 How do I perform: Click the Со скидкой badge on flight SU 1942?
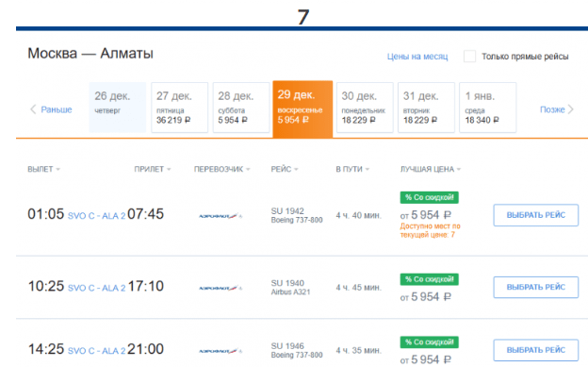430,197
